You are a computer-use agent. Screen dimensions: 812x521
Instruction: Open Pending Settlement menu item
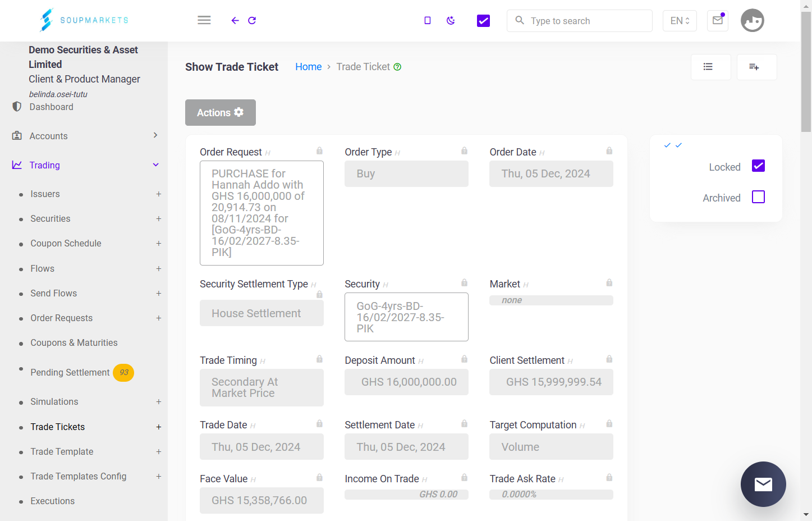tap(70, 372)
